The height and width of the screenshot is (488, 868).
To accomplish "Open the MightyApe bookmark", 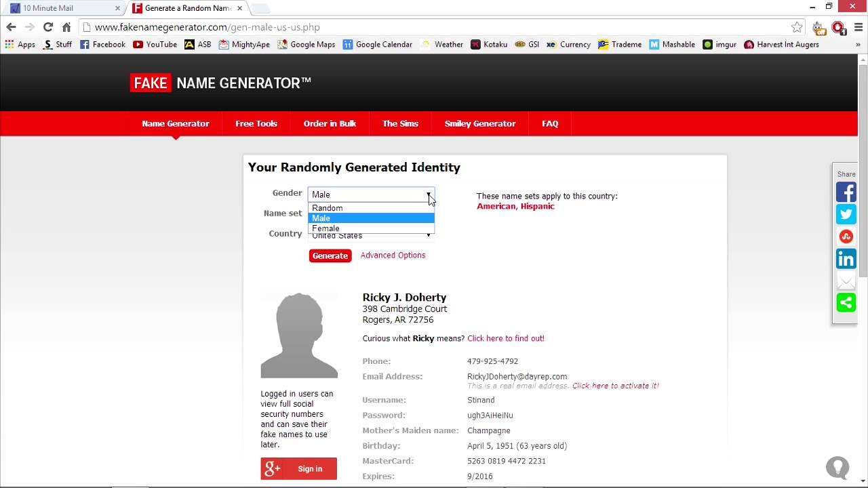I will (x=244, y=44).
